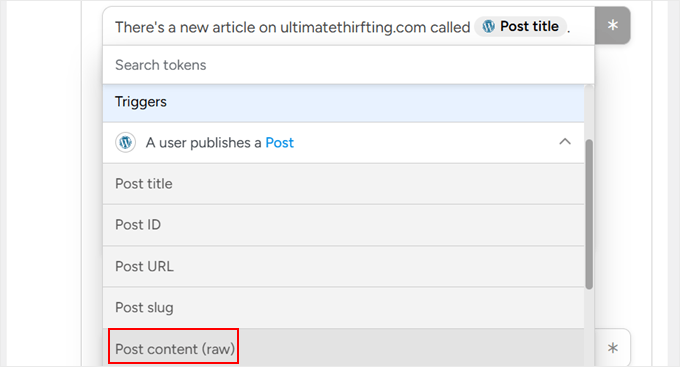
Task: Click the "A user publishes a Post" trigger row
Action: point(343,143)
